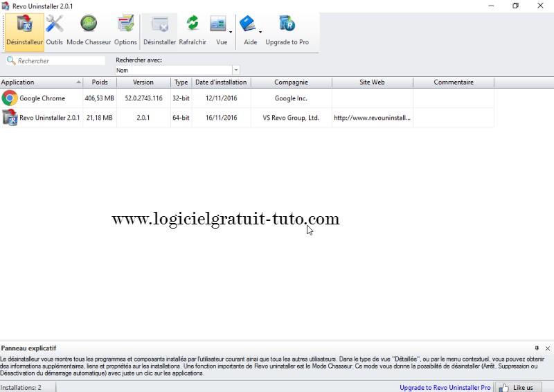Close the Panneau explicatif panel

click(548, 348)
